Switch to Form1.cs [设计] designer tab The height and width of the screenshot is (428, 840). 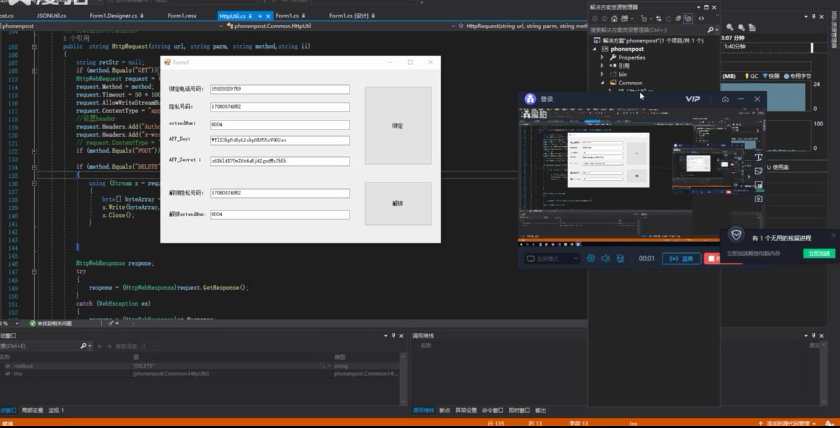[351, 16]
